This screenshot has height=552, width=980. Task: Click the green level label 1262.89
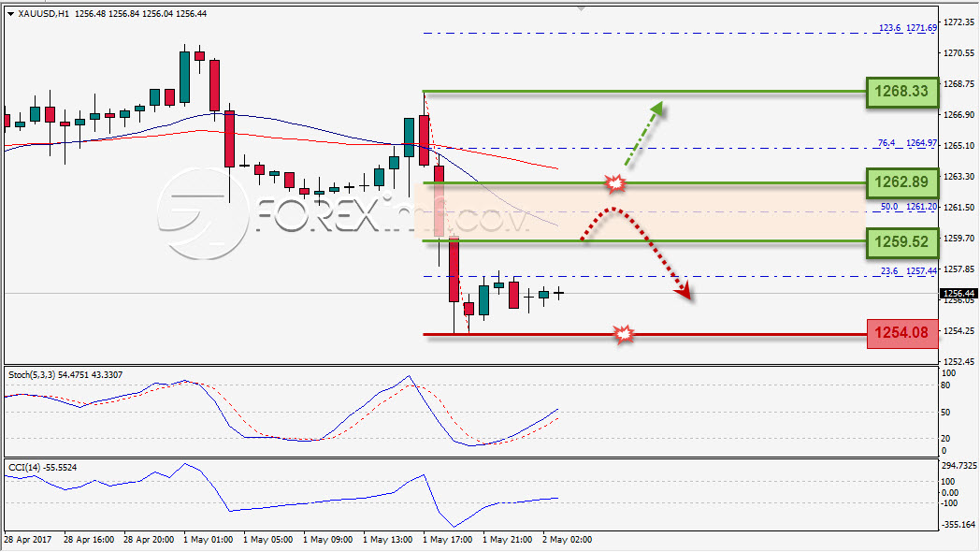[x=901, y=182]
